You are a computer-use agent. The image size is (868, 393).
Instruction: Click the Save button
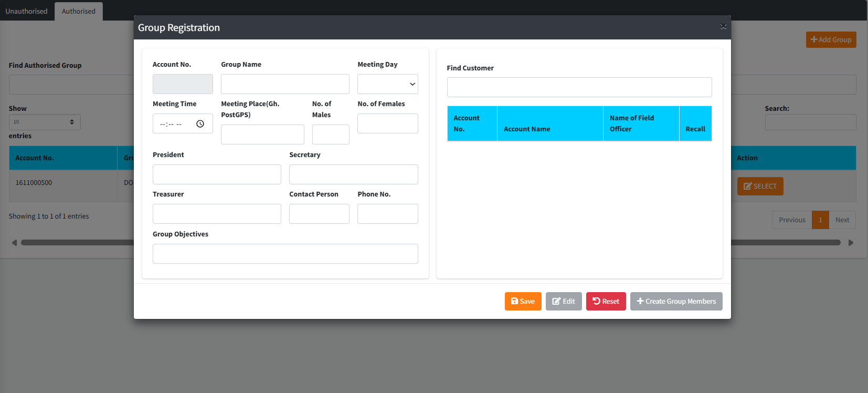coord(523,301)
